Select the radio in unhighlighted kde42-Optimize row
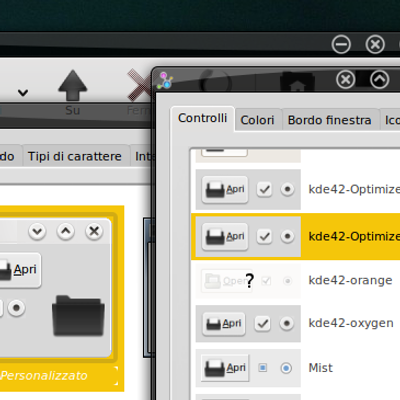400x400 pixels. pyautogui.click(x=287, y=189)
